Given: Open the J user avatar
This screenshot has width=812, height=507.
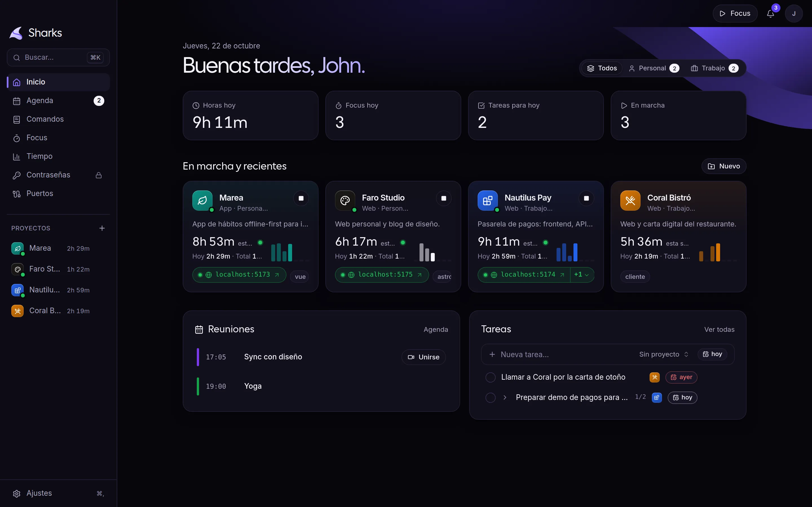Looking at the screenshot, I should [794, 14].
